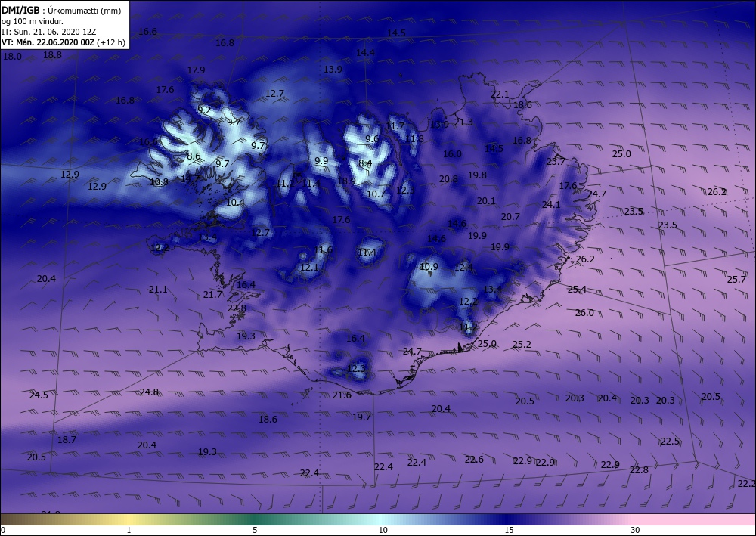Click the 18.9 value on the map
Viewport: 756px width, 536px height.
pyautogui.click(x=346, y=181)
